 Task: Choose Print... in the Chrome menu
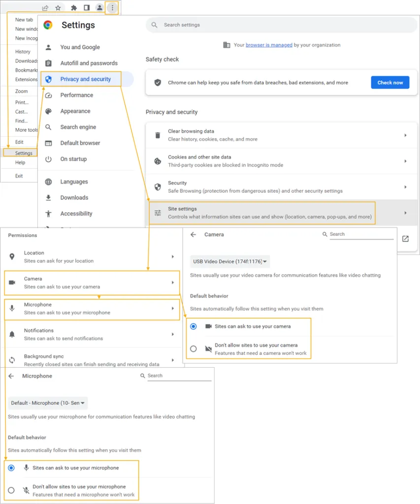(22, 102)
